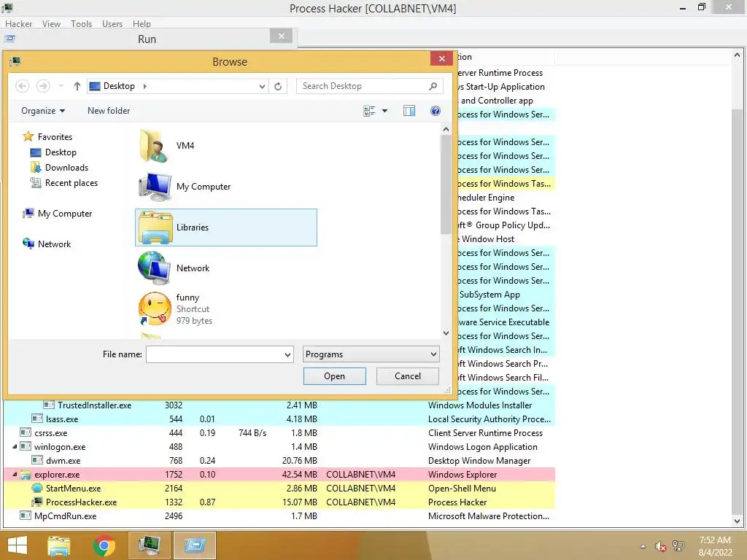Open Downloads under Favorites
747x560 pixels.
click(59, 168)
